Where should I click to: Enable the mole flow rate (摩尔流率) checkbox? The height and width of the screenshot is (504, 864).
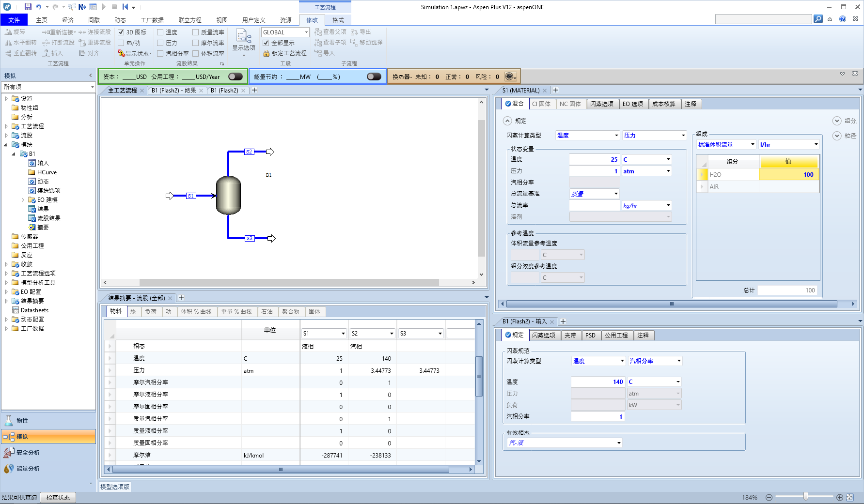click(195, 43)
